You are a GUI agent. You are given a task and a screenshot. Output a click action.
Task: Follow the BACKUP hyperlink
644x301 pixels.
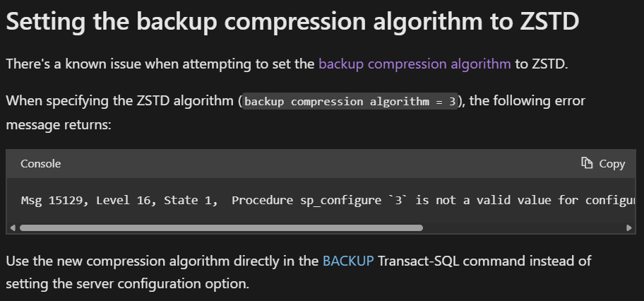point(348,261)
